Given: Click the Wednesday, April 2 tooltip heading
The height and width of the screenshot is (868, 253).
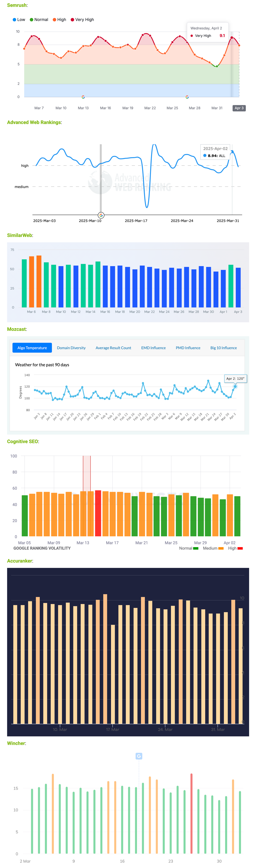Looking at the screenshot, I should (206, 28).
